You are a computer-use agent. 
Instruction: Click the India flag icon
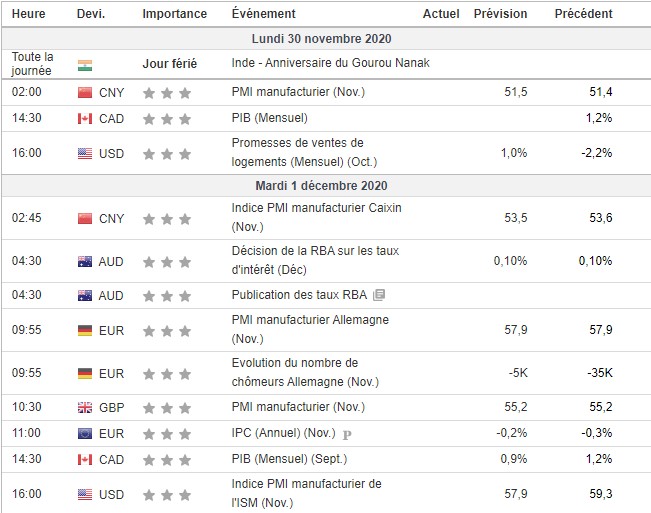85,65
